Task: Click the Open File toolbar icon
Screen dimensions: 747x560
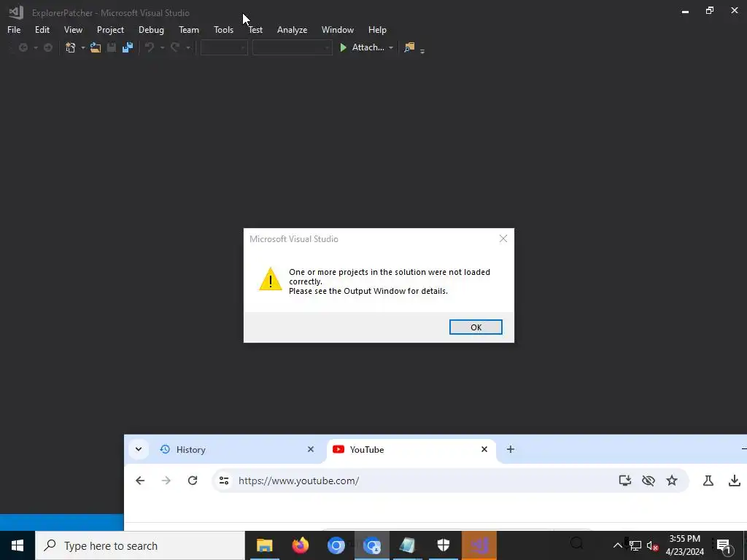Action: (96, 47)
